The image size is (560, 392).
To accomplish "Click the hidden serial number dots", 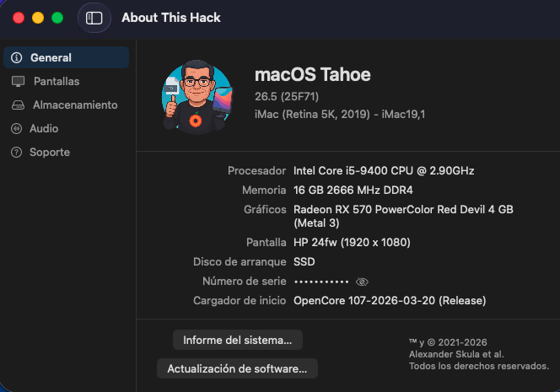I will [x=321, y=282].
